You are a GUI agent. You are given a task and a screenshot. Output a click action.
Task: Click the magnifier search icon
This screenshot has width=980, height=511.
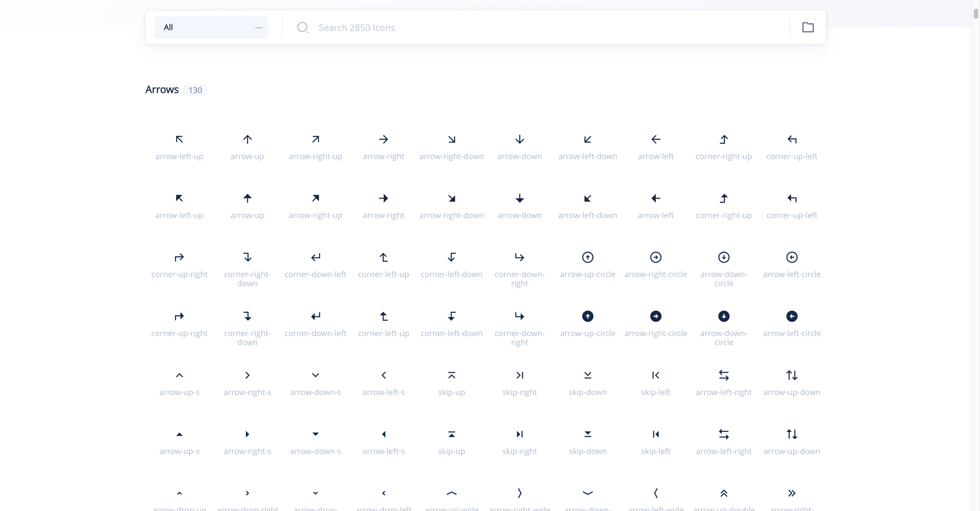pyautogui.click(x=302, y=27)
